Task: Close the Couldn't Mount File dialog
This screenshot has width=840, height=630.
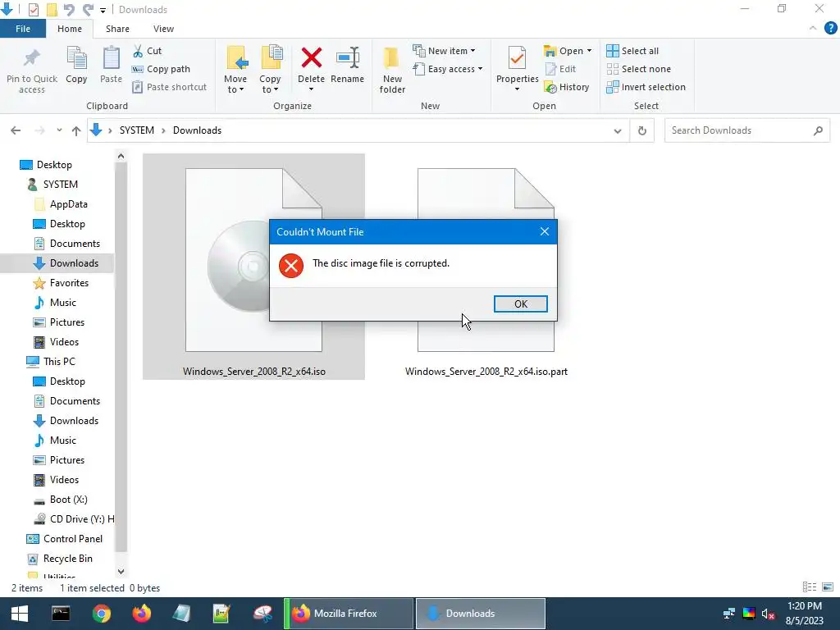Action: [545, 231]
